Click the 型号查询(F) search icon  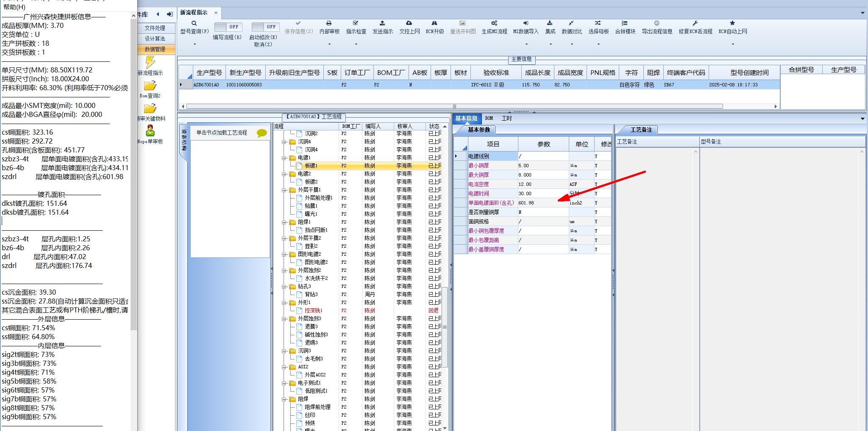194,23
